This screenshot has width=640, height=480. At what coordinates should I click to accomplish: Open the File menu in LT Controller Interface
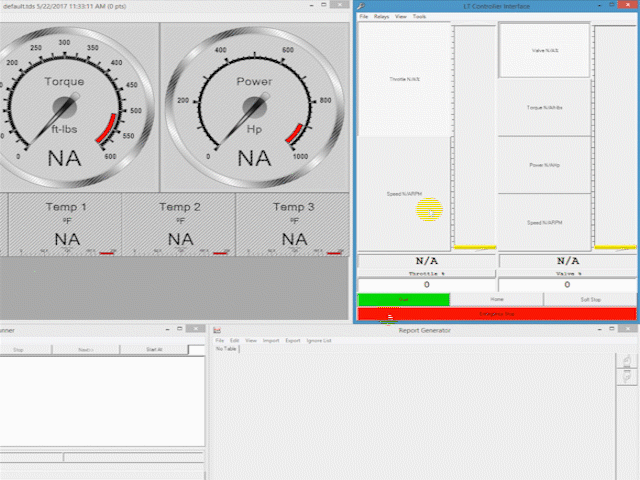coord(364,17)
